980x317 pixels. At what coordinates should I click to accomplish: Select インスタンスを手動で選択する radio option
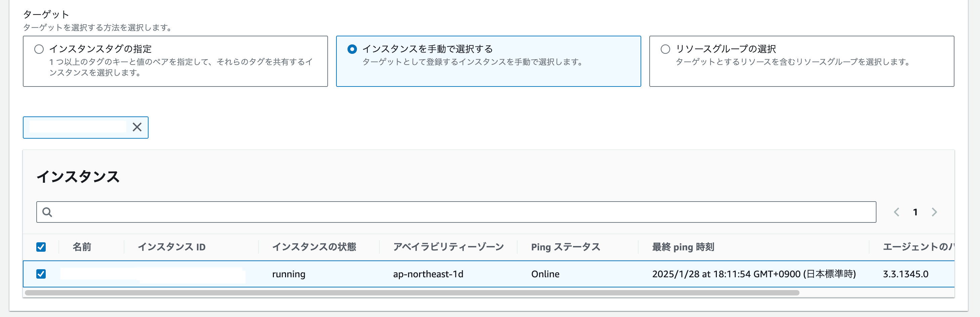point(352,49)
